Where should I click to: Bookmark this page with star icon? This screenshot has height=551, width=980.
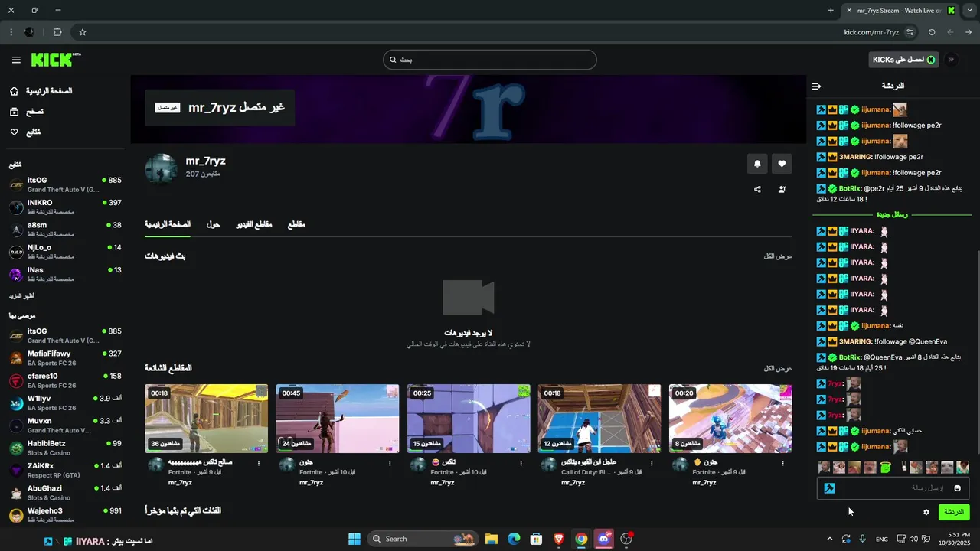[83, 32]
